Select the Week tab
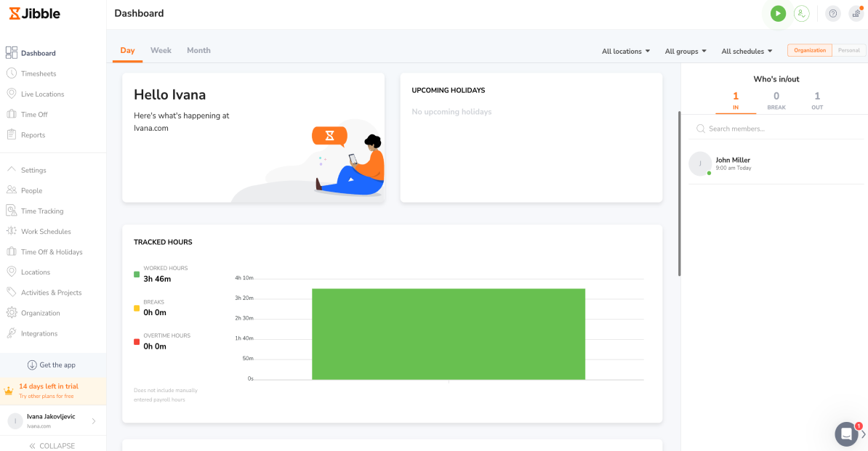 pos(161,50)
